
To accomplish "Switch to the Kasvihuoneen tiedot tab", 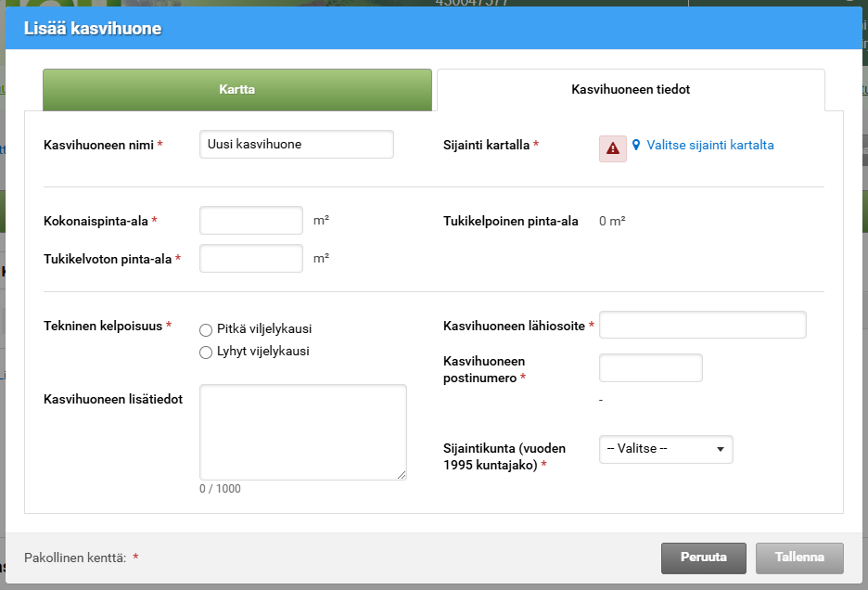I will click(630, 89).
